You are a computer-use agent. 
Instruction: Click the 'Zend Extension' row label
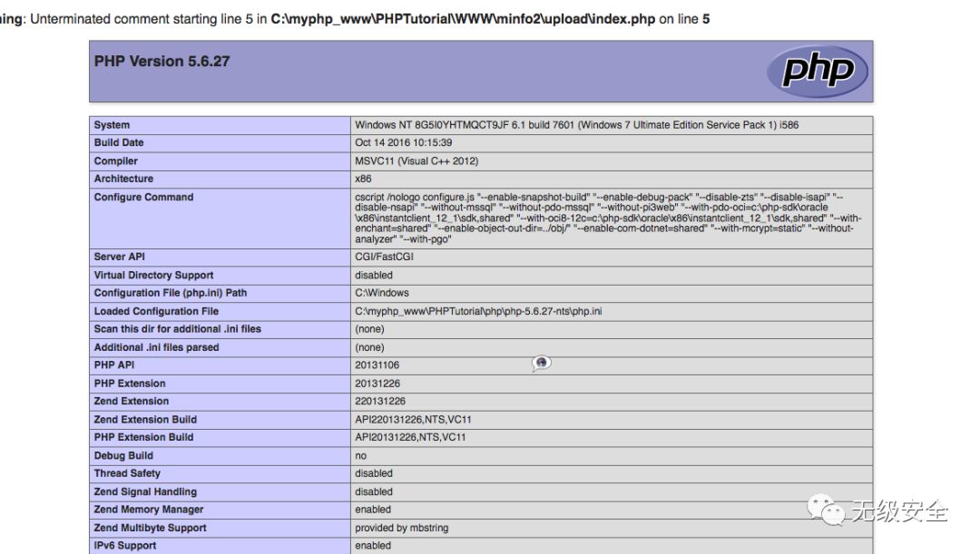coord(132,401)
